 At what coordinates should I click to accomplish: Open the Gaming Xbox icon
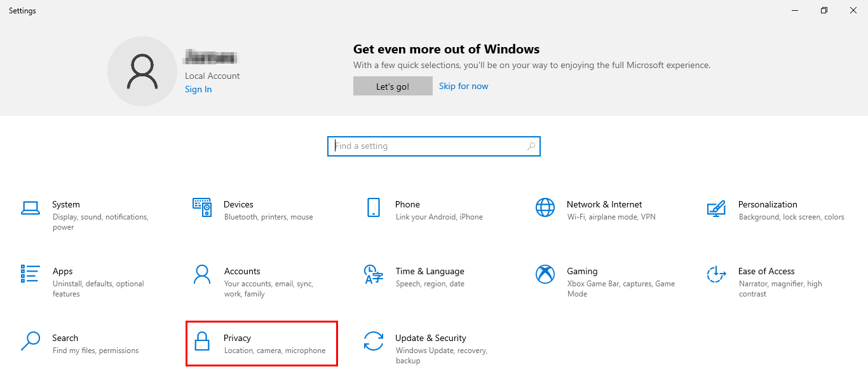pos(545,274)
